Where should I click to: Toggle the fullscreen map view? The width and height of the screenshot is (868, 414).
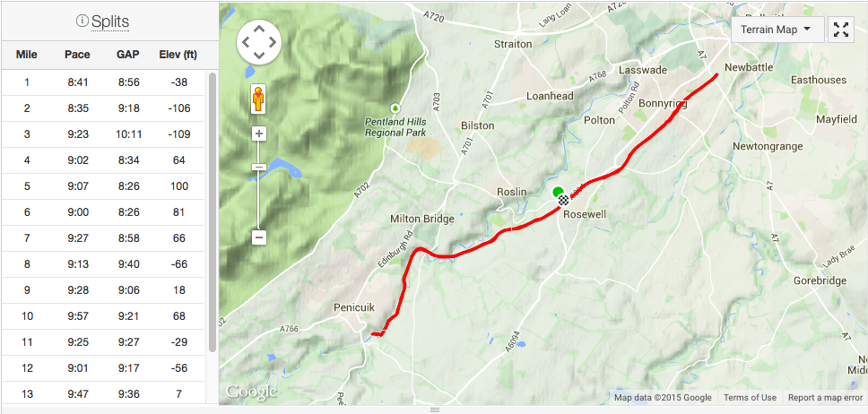(x=841, y=30)
